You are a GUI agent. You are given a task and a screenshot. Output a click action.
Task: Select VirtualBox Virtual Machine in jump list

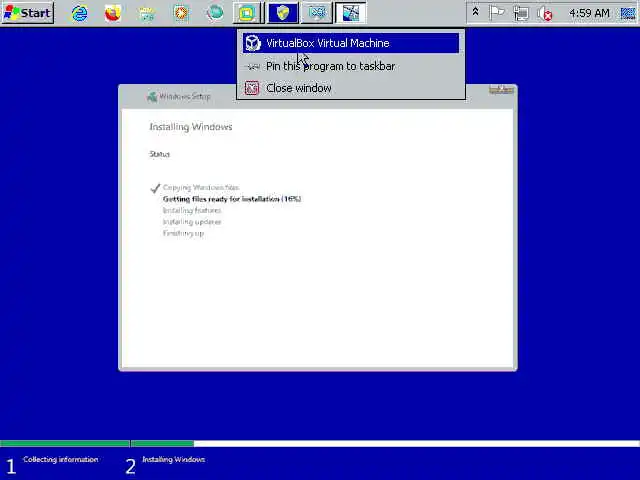351,43
